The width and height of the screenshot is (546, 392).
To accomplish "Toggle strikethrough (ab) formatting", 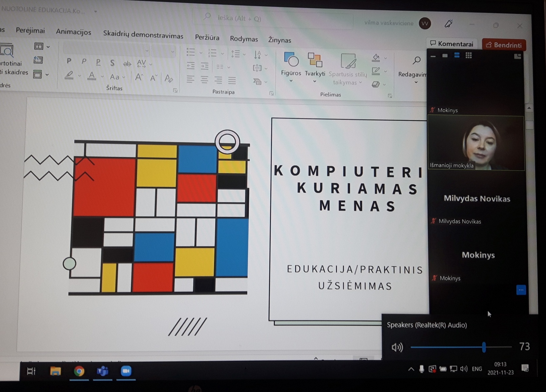I will [127, 63].
